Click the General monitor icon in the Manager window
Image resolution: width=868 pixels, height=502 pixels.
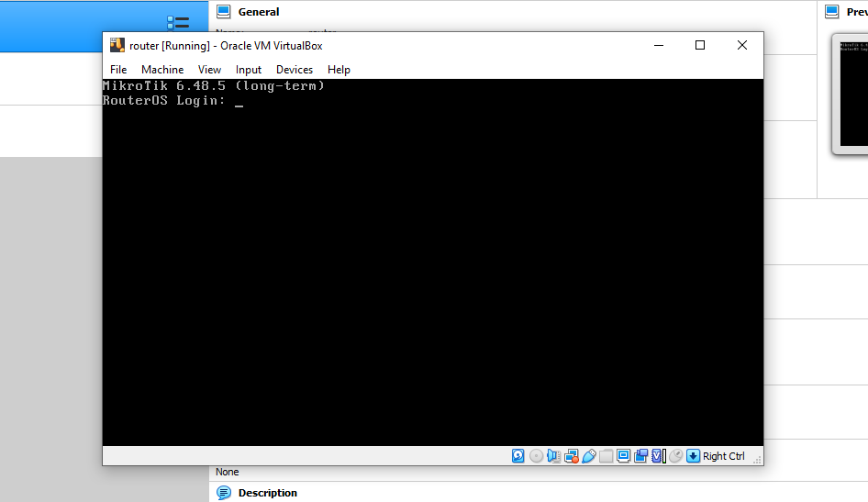click(224, 12)
